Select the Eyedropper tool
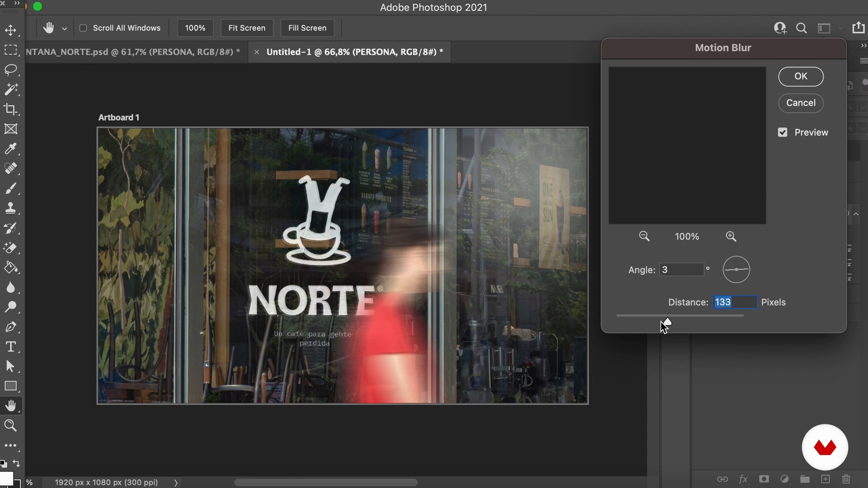Viewport: 868px width, 488px height. [x=11, y=149]
